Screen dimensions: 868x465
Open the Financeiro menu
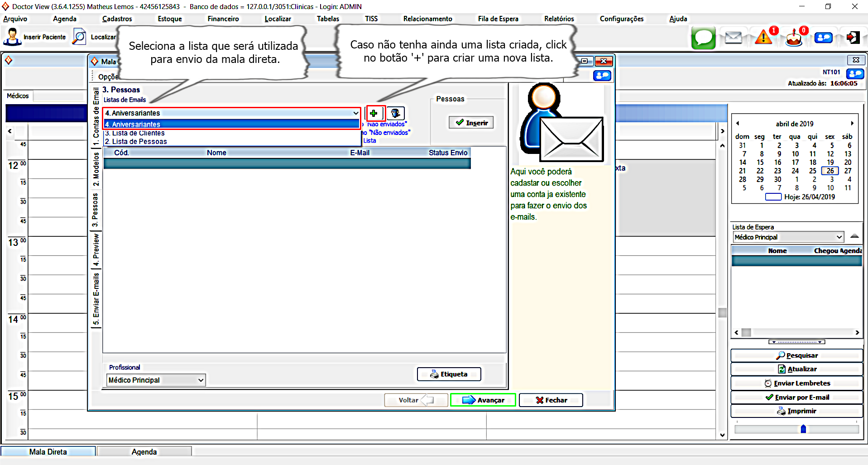(x=223, y=19)
